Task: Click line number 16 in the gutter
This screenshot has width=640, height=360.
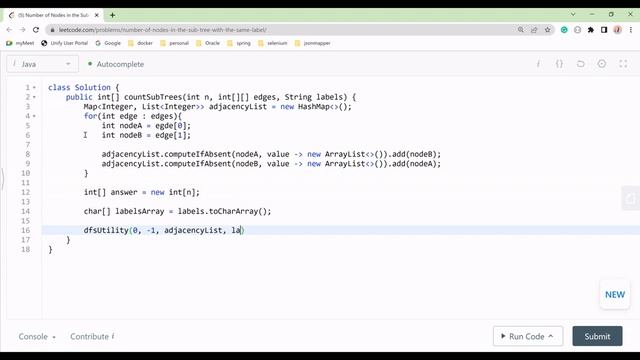Action: tap(26, 230)
